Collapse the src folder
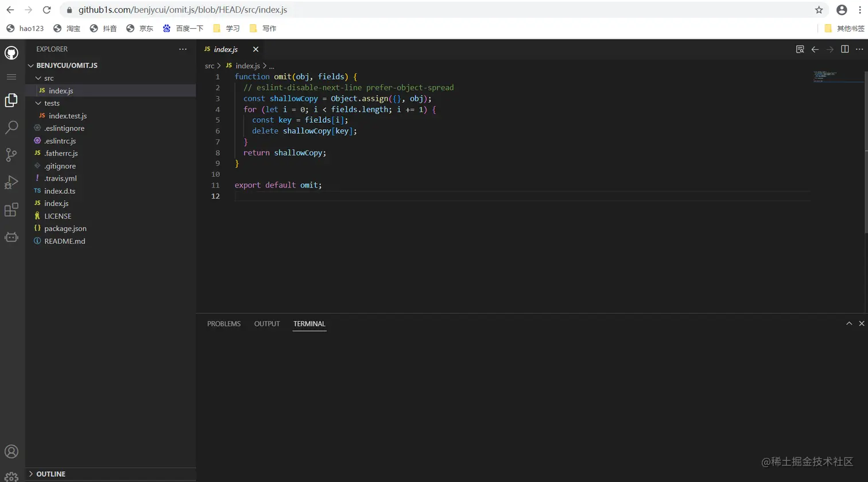Image resolution: width=868 pixels, height=482 pixels. click(111, 78)
